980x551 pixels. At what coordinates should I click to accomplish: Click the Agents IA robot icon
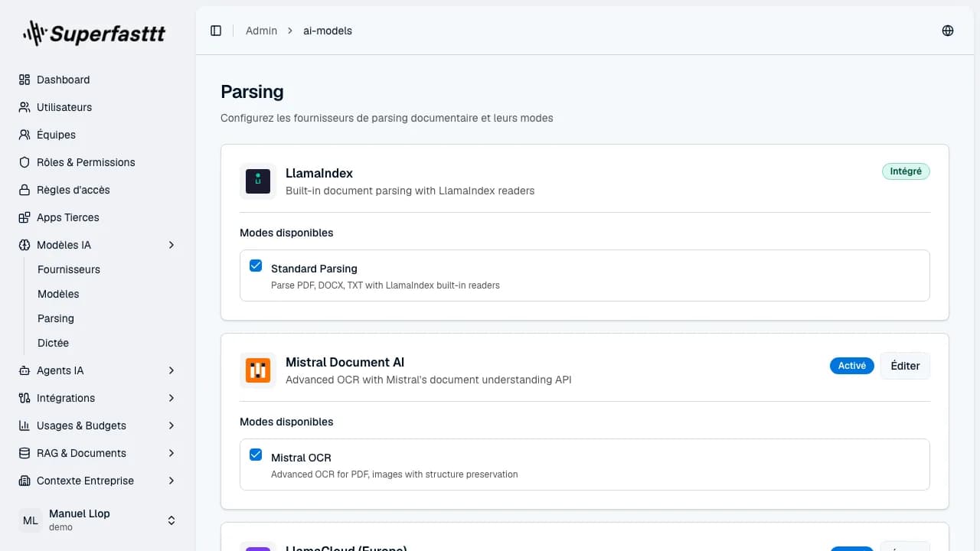(24, 370)
